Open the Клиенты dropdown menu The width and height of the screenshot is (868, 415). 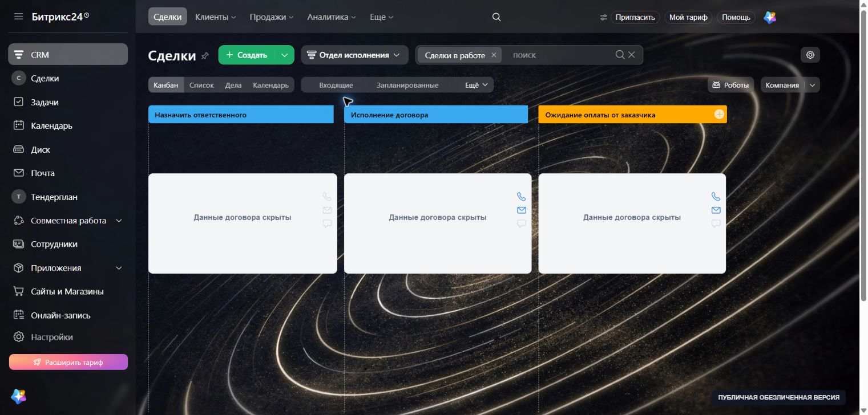click(215, 17)
